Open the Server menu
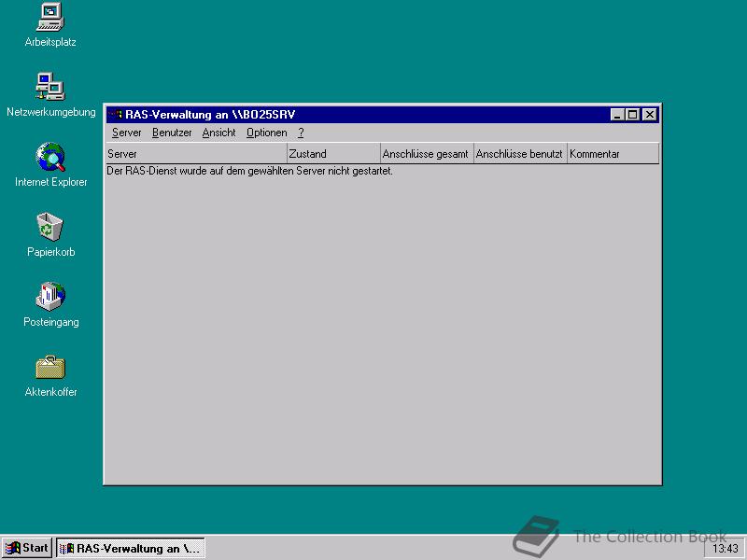Viewport: 747px width, 560px height. [x=127, y=133]
